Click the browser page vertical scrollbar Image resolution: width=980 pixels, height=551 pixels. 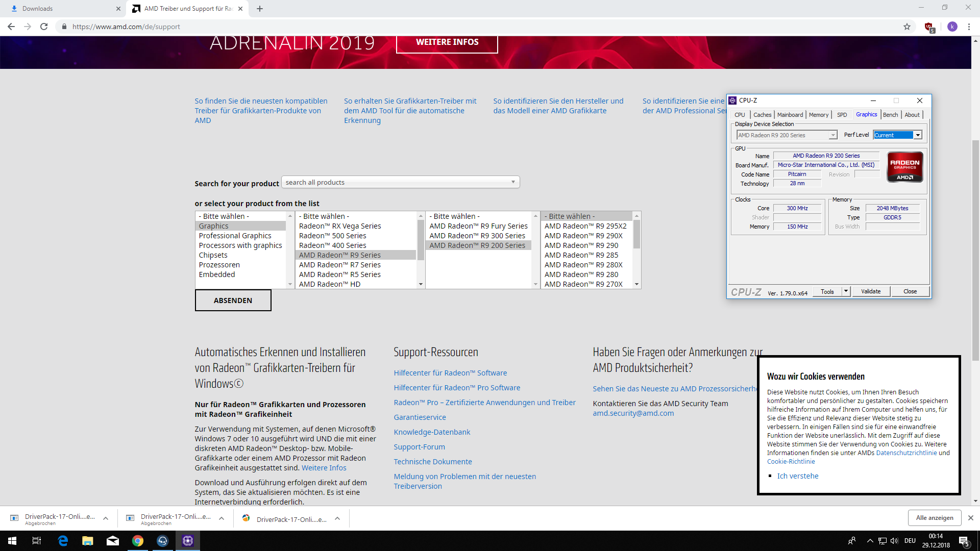[x=975, y=250]
